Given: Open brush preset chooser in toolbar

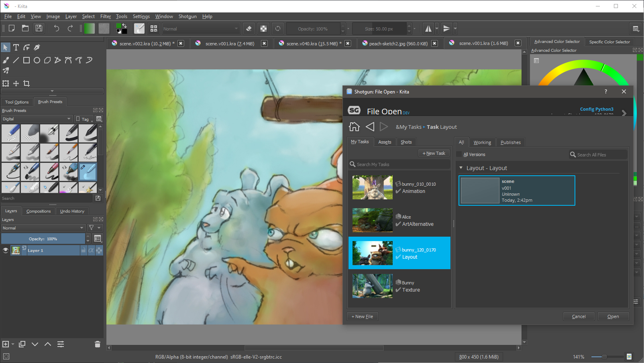Looking at the screenshot, I should [139, 28].
